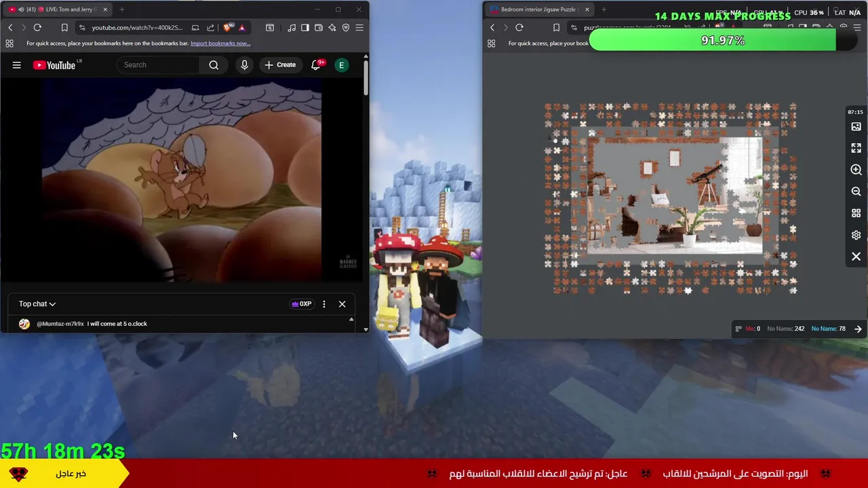Click the 0XP points badge in chat
The image size is (868, 488).
click(x=302, y=304)
